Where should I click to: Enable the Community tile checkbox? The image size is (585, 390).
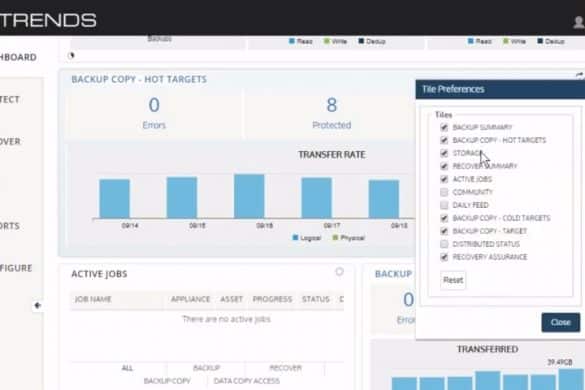point(444,192)
